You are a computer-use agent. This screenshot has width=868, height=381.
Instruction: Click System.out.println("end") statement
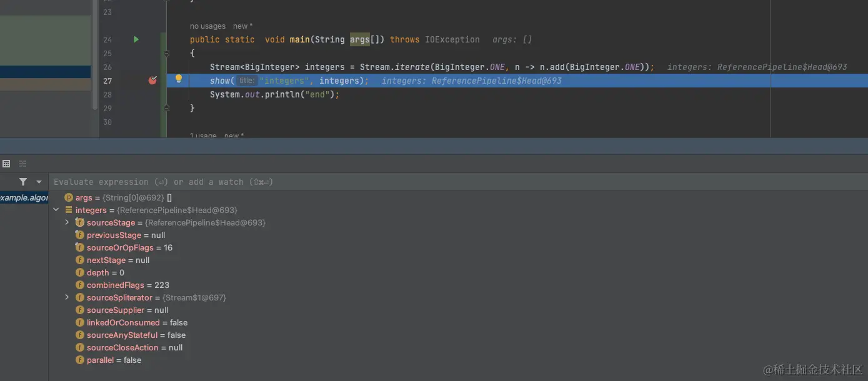pos(274,94)
